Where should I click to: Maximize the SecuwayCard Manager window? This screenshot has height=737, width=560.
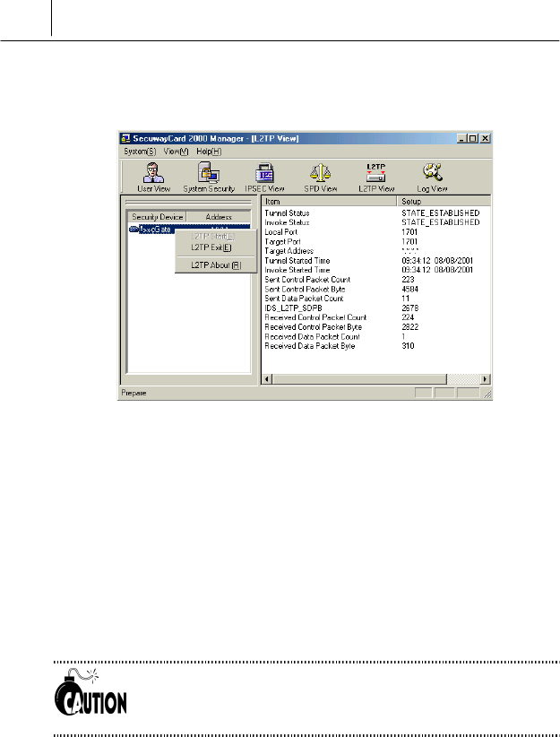[x=472, y=138]
